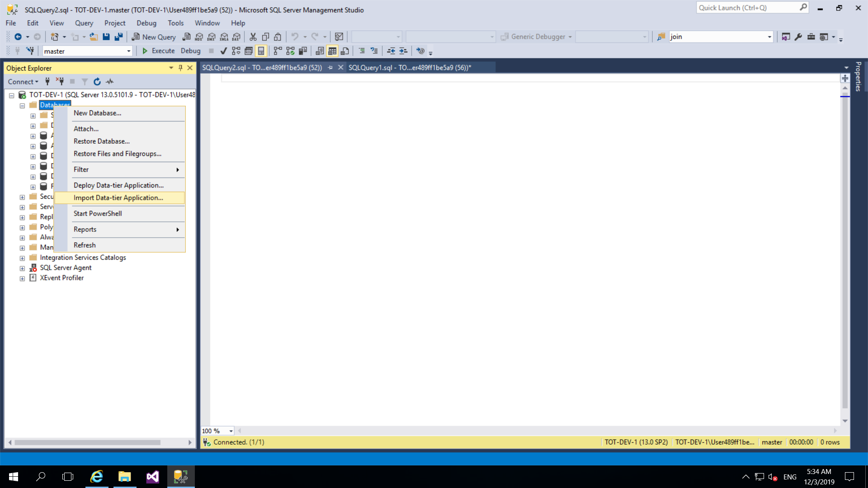The image size is (868, 488).
Task: Click Object Explorer Activity Monitor icon
Action: coord(109,82)
